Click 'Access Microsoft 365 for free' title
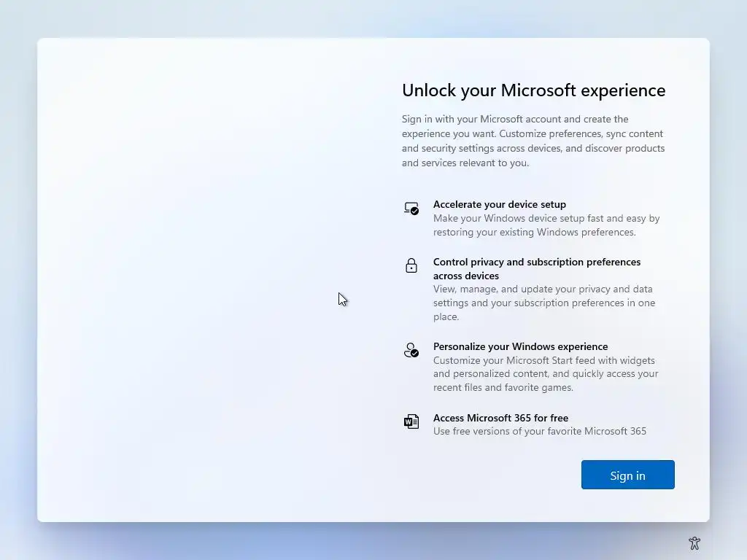 click(x=500, y=418)
